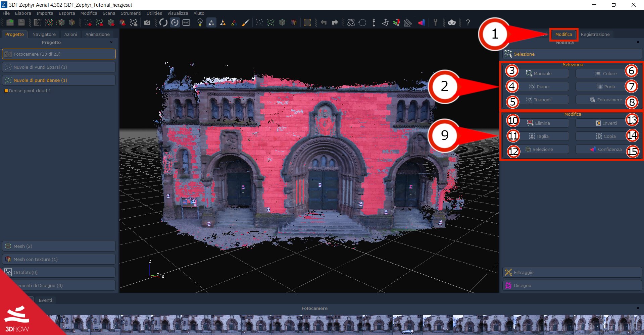Open the Visualizza menu
The image size is (644, 335).
click(x=178, y=13)
